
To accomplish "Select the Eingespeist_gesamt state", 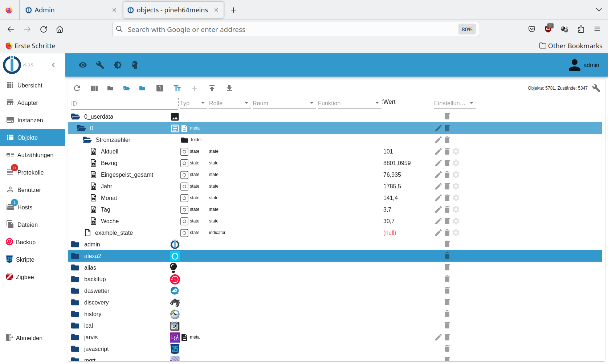I will 335,175.
